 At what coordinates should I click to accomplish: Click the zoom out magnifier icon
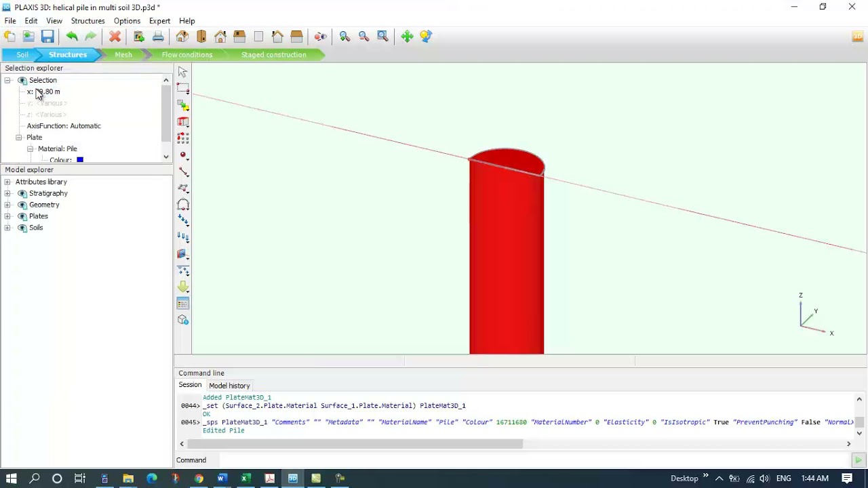(363, 37)
